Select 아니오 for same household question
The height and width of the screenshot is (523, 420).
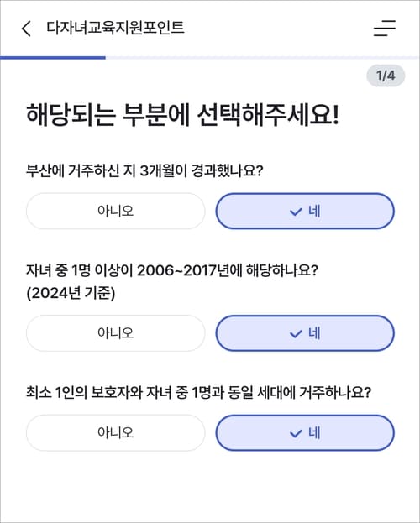click(116, 433)
